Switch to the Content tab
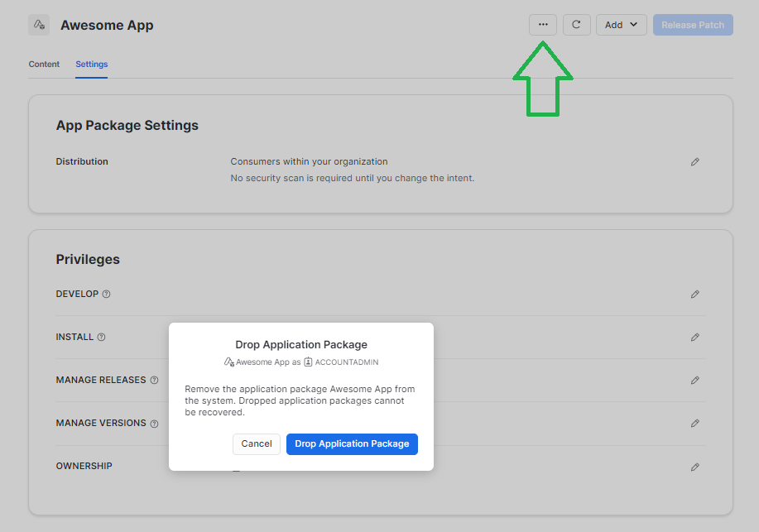This screenshot has width=759, height=532. tap(44, 64)
